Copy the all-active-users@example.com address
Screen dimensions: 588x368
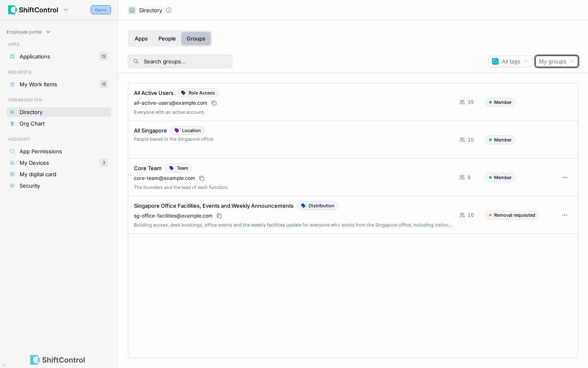point(214,103)
